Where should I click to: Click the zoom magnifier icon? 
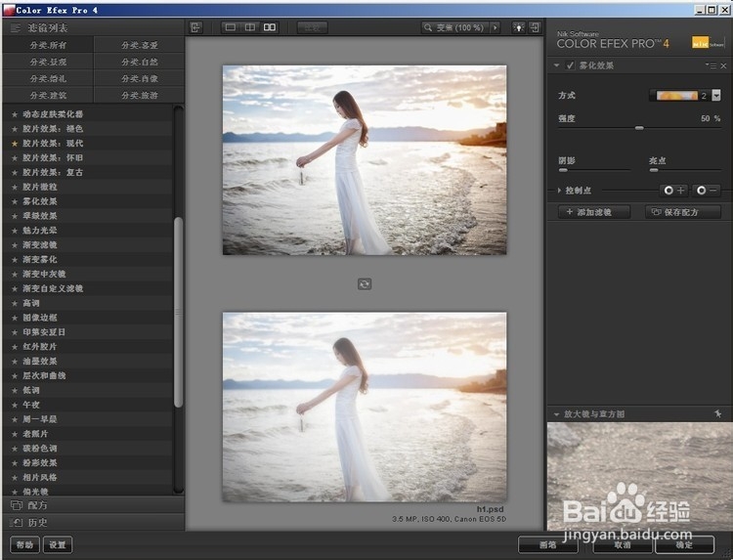[428, 27]
